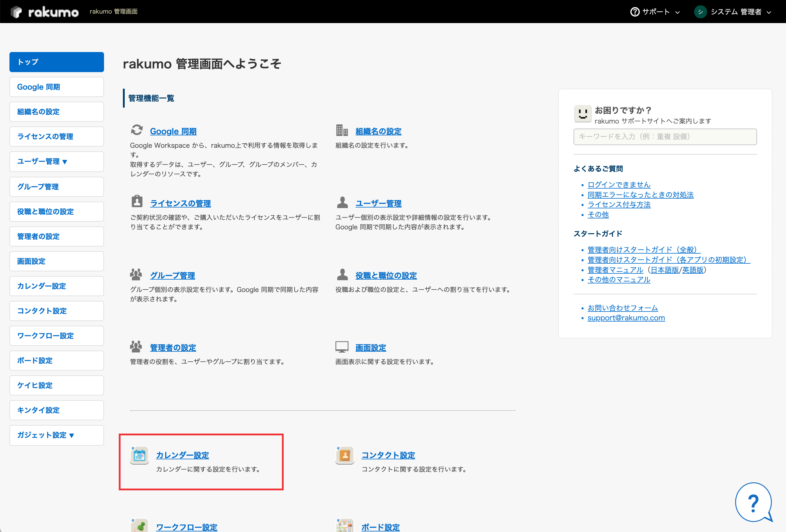786x532 pixels.
Task: Click the グループ管理 link in main list
Action: coord(173,275)
